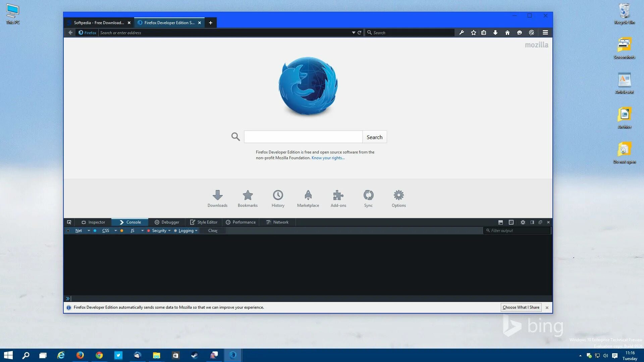
Task: Open Steam from the taskbar
Action: 195,355
